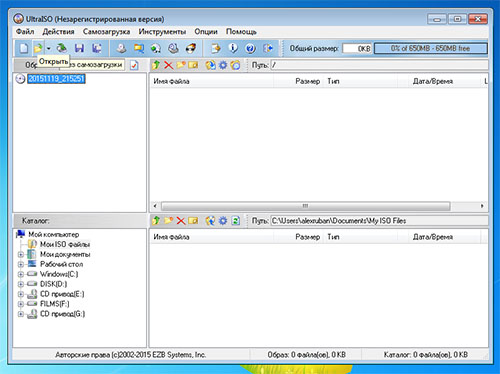
Task: Expand the FILMS(F:) drive node
Action: (21, 304)
